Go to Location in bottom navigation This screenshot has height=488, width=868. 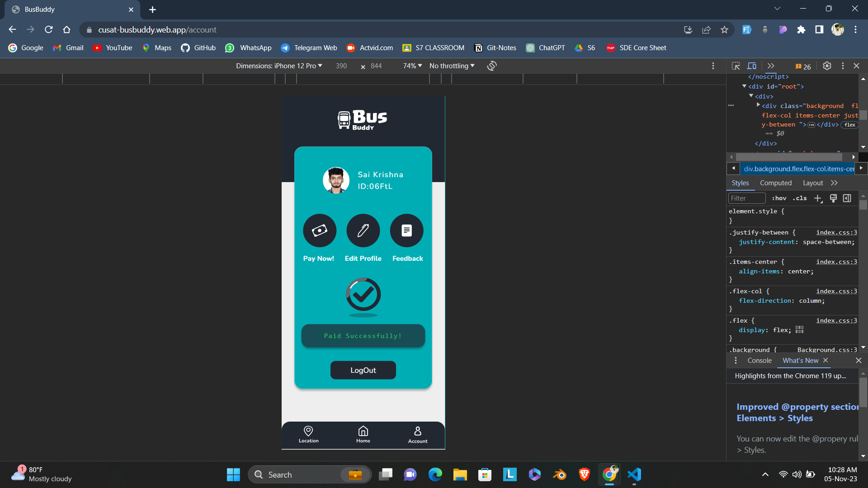[308, 434]
